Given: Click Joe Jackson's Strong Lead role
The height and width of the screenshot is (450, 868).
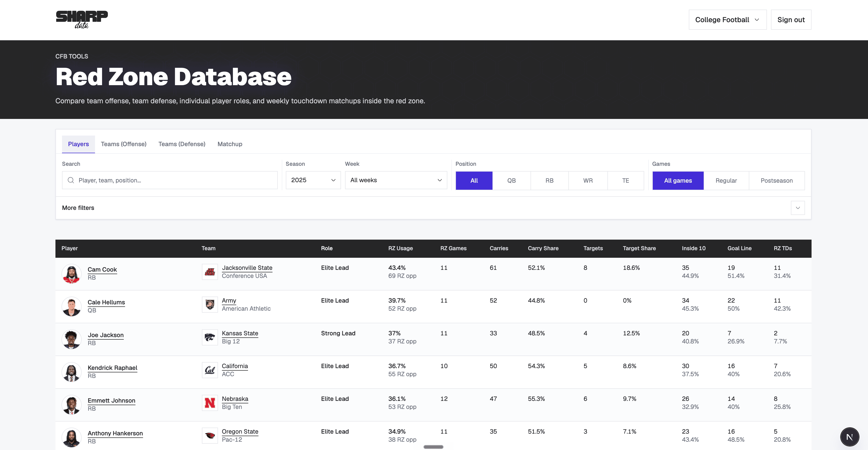Looking at the screenshot, I should [x=338, y=333].
